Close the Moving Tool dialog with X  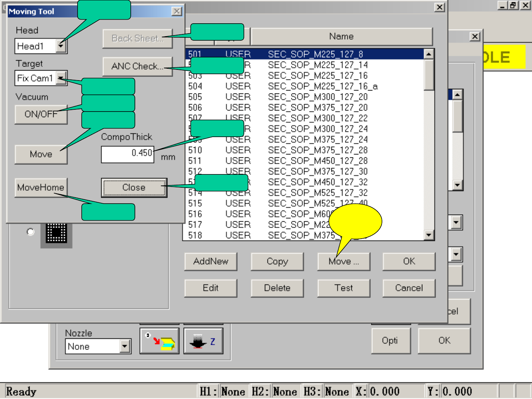177,11
